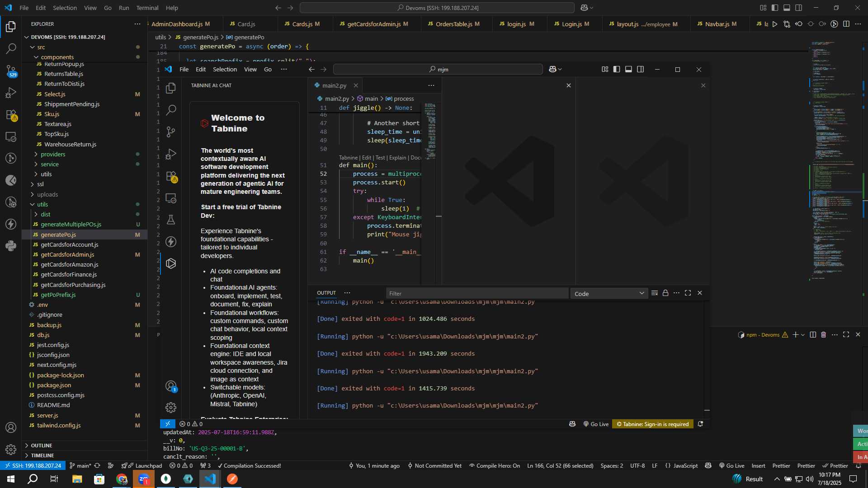Open Manage gear in Devoms activity bar
868x488 pixels.
(x=11, y=449)
